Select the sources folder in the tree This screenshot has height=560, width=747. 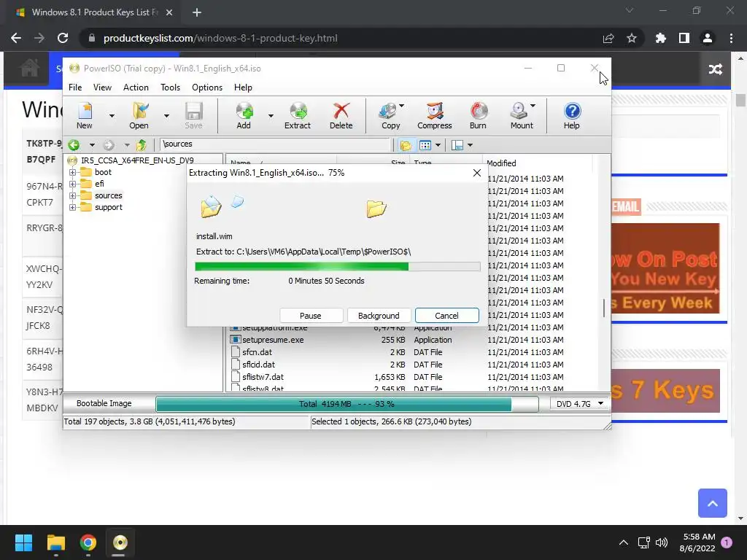pyautogui.click(x=108, y=195)
